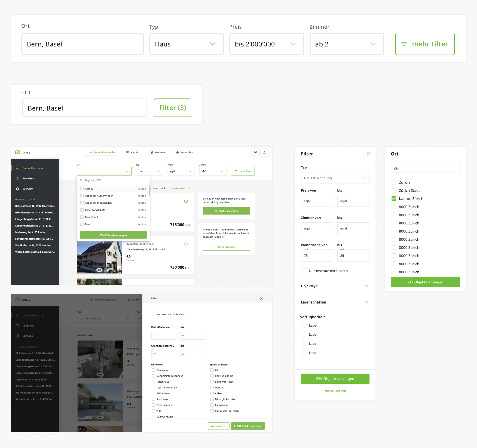This screenshot has width=477, height=448.
Task: Open the large Typ dropdown showing Haus
Action: click(187, 44)
